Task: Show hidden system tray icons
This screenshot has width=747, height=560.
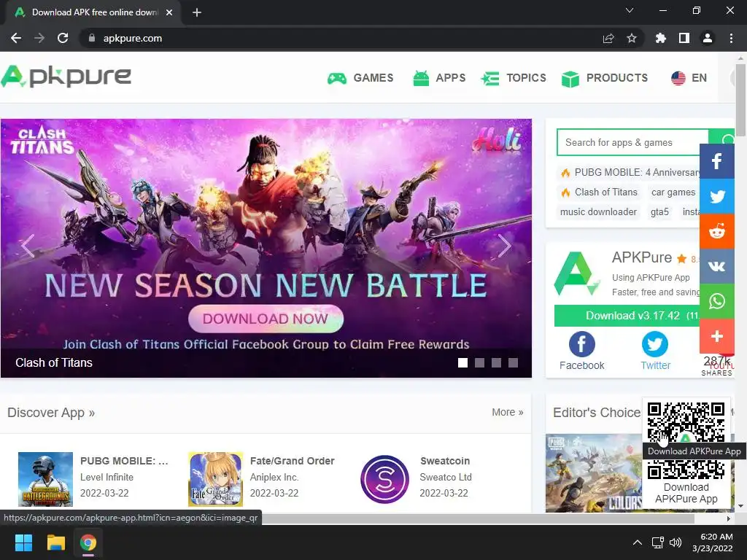Action: pos(637,542)
